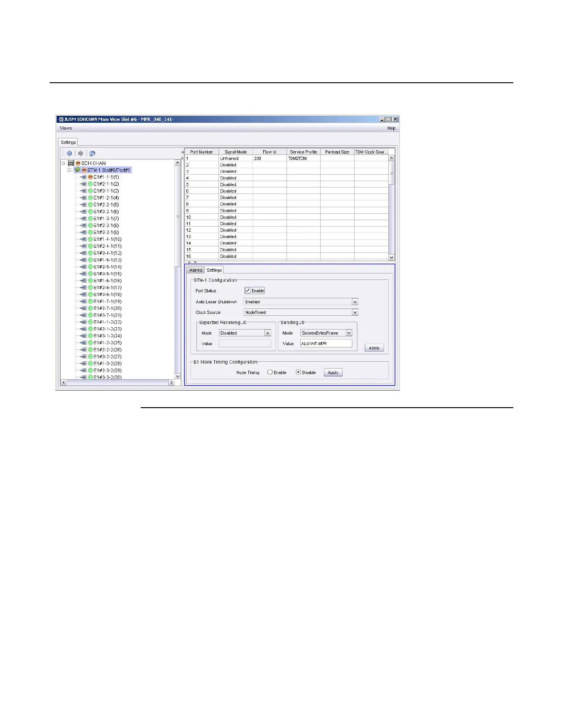Click the green STM-1 card icon
563x728 pixels.
click(77, 170)
